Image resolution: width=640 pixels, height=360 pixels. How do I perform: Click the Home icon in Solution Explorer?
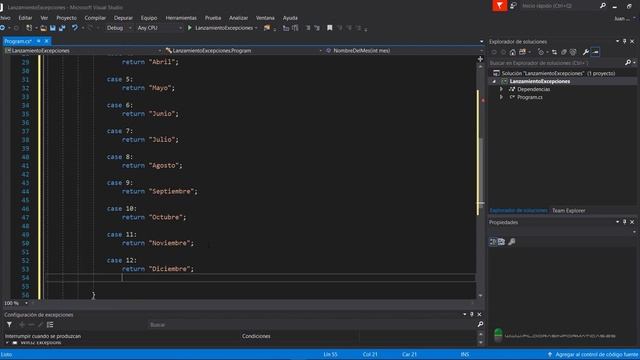click(x=513, y=52)
